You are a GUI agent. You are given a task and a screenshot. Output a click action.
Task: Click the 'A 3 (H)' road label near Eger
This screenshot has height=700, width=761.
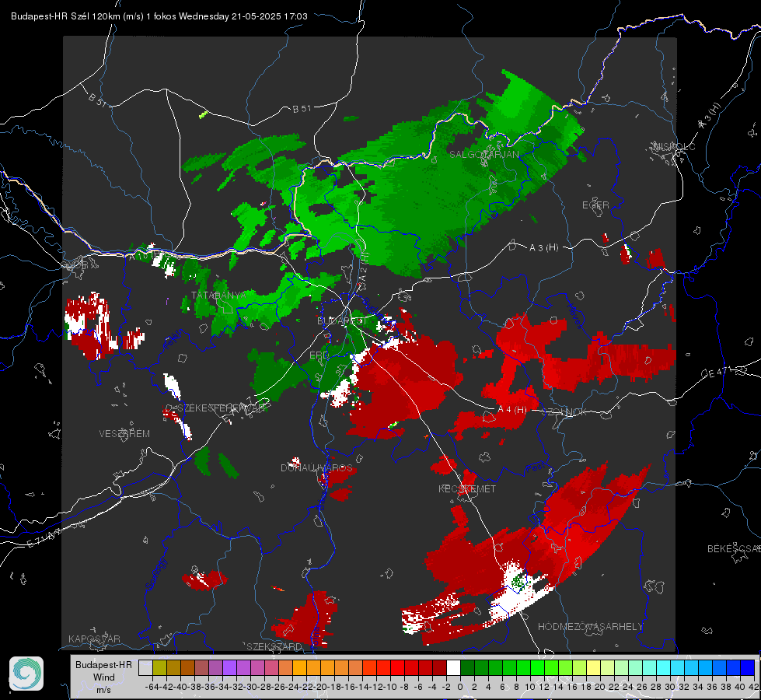click(543, 248)
